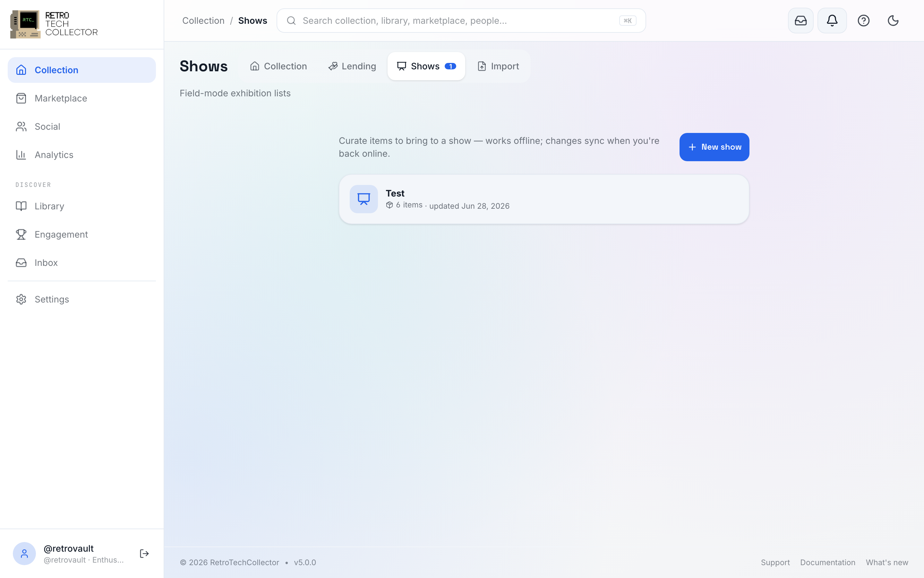The height and width of the screenshot is (578, 924).
Task: Open the Support footer link
Action: tap(775, 562)
